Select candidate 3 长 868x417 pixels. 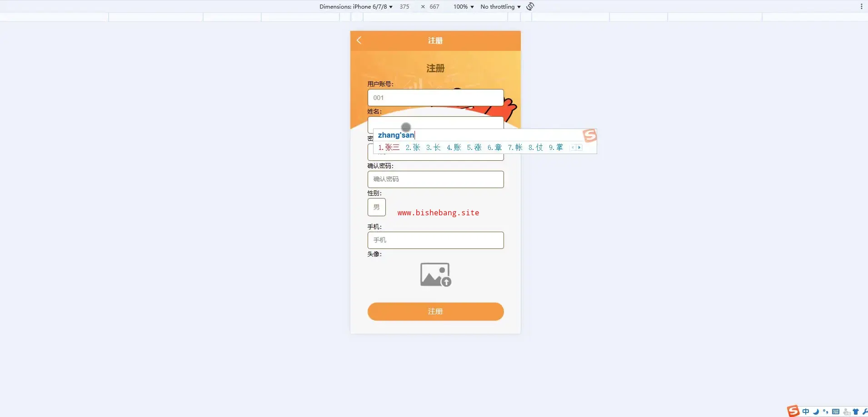tap(434, 148)
